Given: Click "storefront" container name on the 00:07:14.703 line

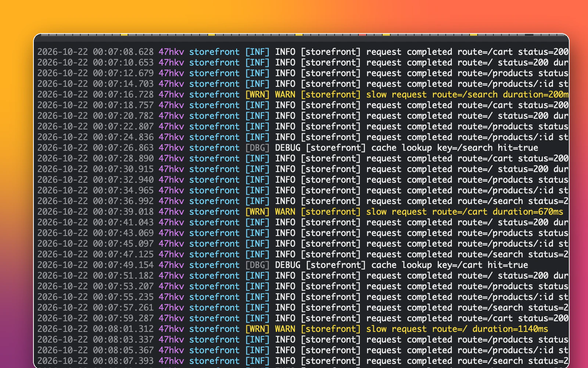Looking at the screenshot, I should (x=214, y=84).
